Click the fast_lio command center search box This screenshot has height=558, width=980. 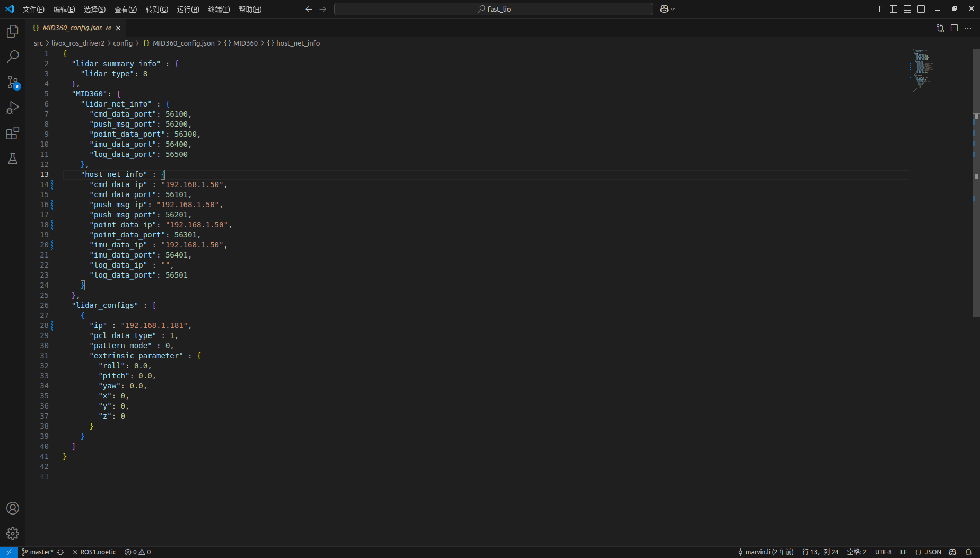coord(493,9)
